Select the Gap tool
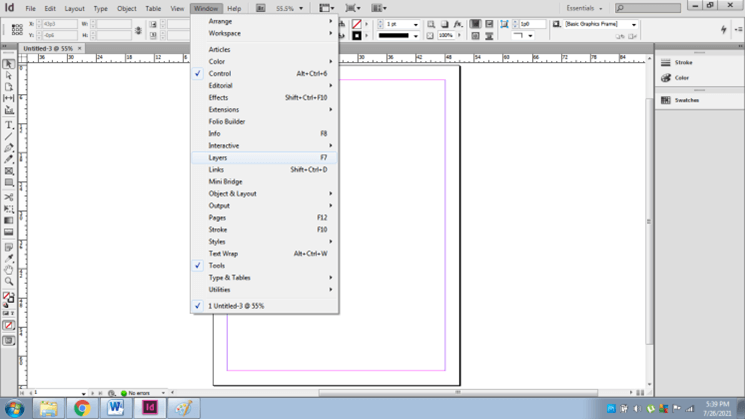Viewport: 745px width, 419px height. pyautogui.click(x=9, y=98)
